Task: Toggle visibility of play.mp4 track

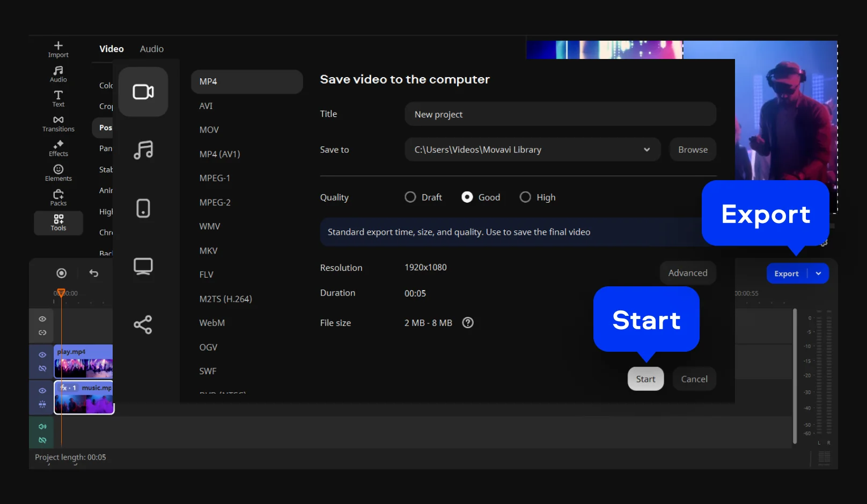Action: 42,355
